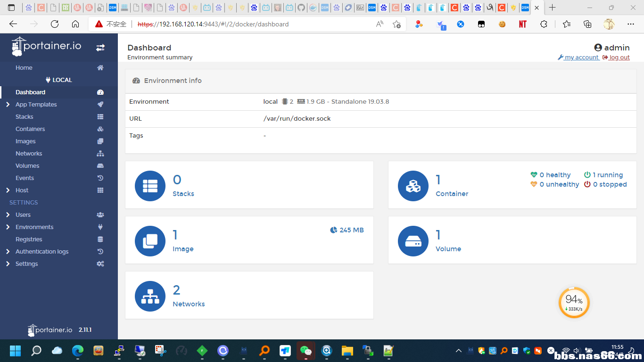Go to Registries in sidebar
This screenshot has height=362, width=644.
coord(29,239)
